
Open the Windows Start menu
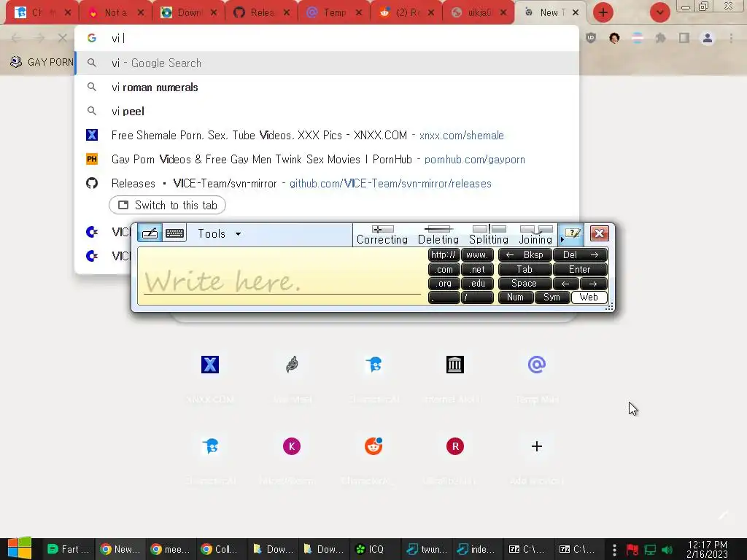tap(20, 548)
